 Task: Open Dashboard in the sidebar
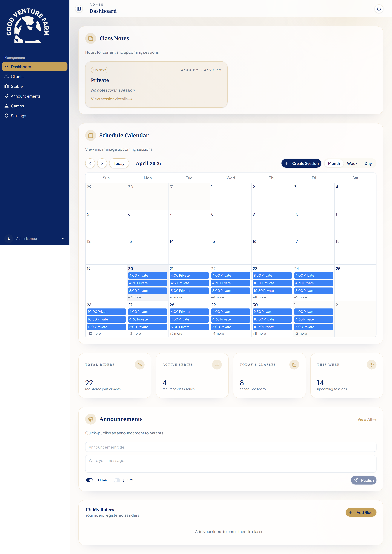point(35,67)
